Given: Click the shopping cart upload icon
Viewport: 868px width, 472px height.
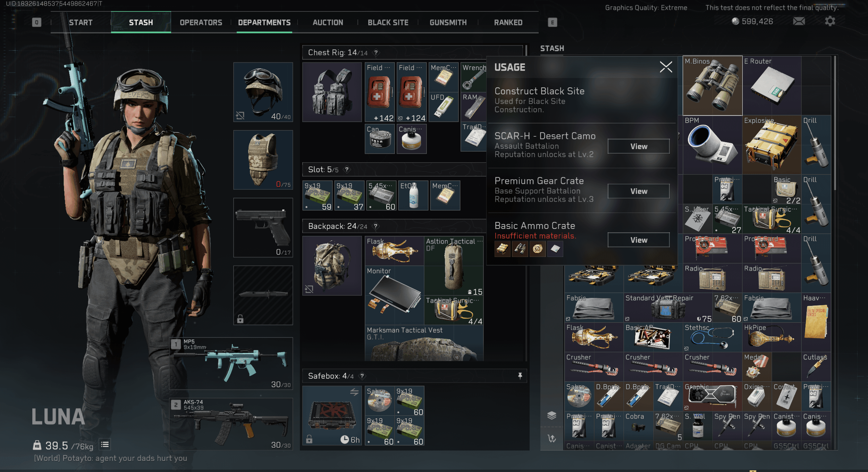Looking at the screenshot, I should pos(551,438).
